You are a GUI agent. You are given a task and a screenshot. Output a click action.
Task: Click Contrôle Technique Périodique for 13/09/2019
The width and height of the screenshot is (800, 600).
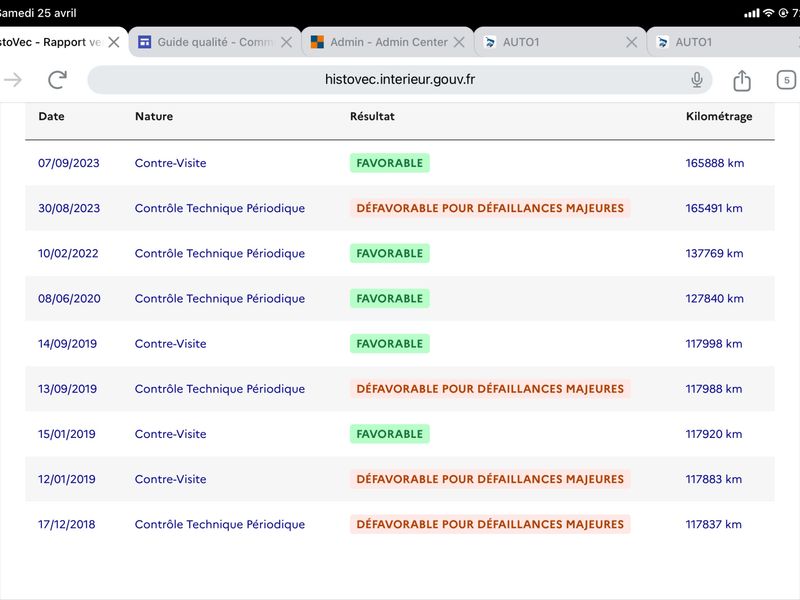pos(220,389)
